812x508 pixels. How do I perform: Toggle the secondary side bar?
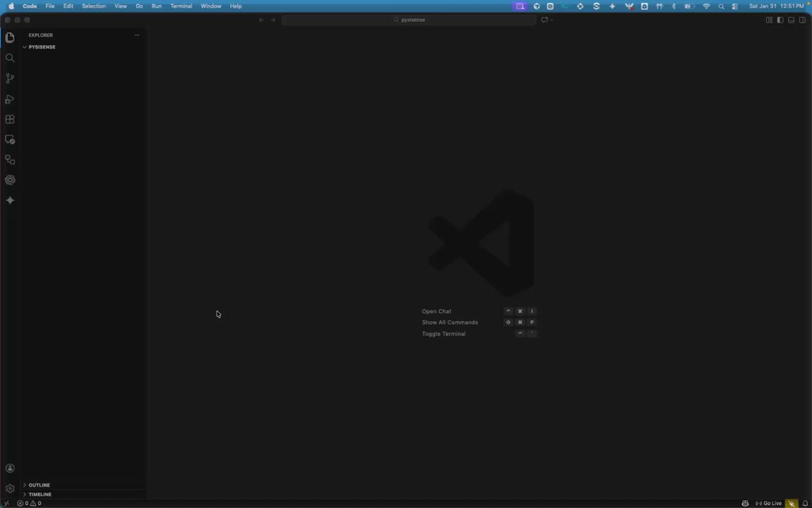pos(802,20)
